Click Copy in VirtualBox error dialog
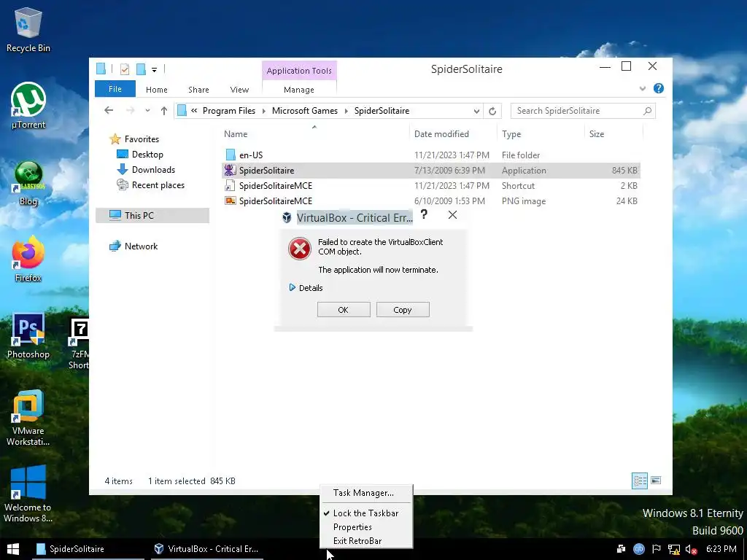747x560 pixels. click(403, 309)
